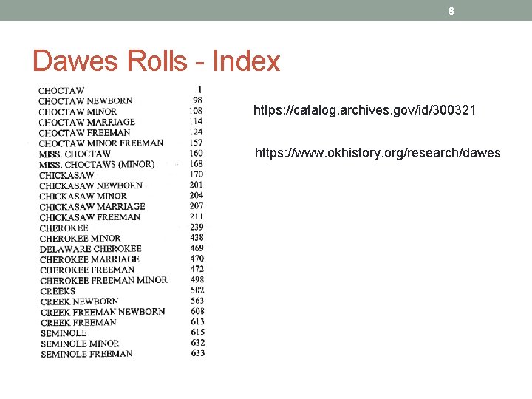Click page number 470
The height and width of the screenshot is (399, 532).
[197, 259]
